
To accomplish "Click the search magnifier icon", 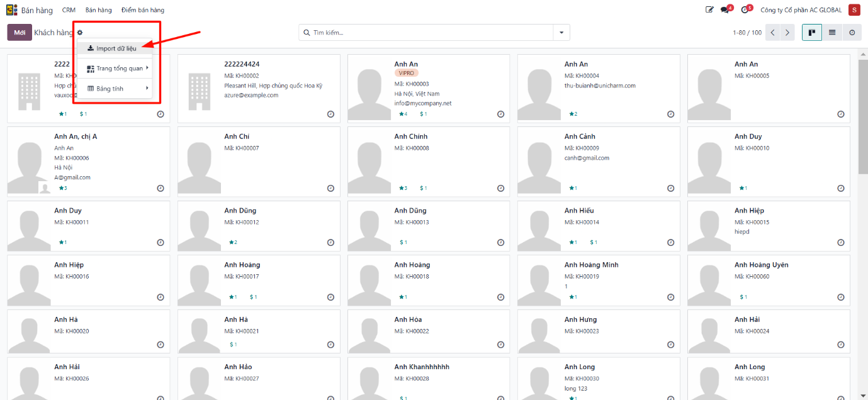I will (307, 33).
